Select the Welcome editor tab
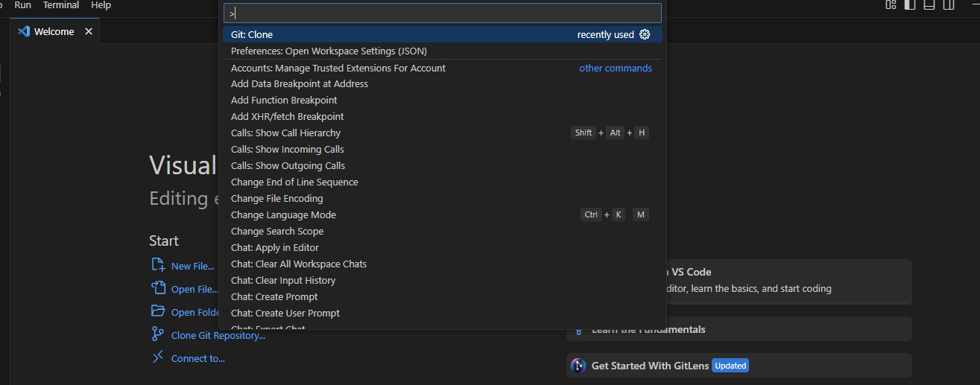This screenshot has height=385, width=980. [x=55, y=31]
